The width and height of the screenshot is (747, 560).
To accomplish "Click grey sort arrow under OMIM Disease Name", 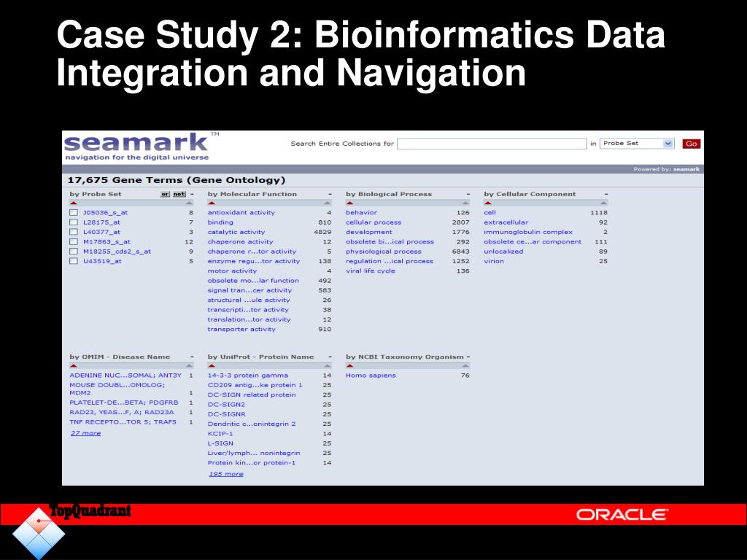I will click(189, 366).
